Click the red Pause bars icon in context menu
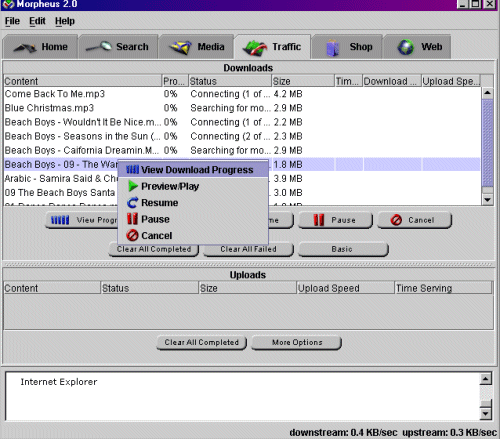This screenshot has width=500, height=439. 132,219
